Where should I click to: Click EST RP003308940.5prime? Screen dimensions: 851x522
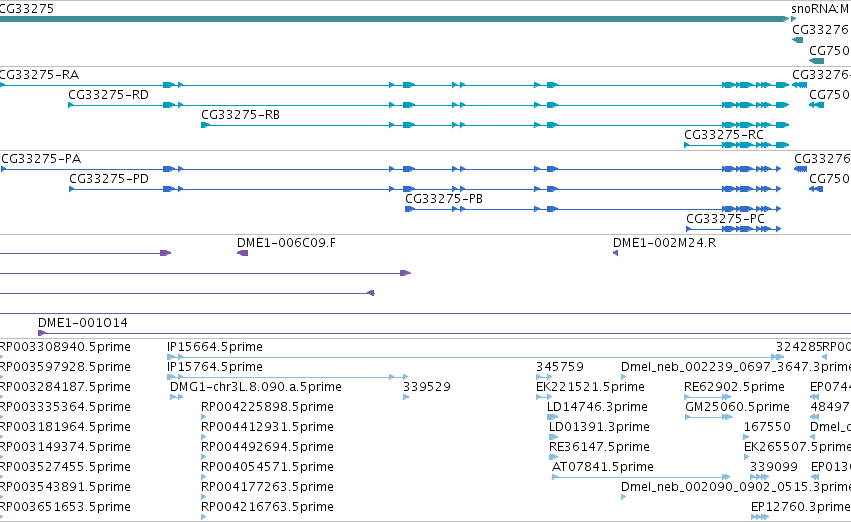(65, 347)
